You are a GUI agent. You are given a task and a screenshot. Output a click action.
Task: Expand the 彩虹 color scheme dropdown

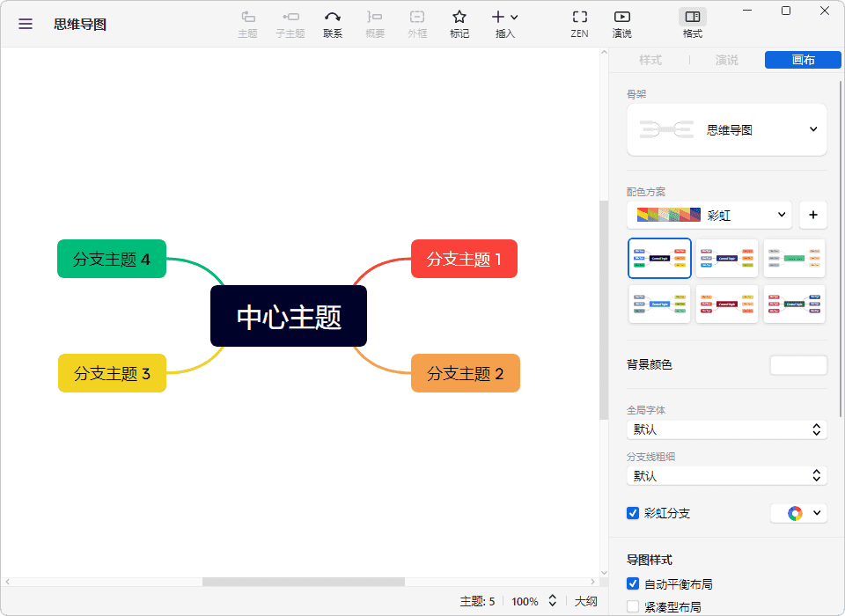coord(709,215)
